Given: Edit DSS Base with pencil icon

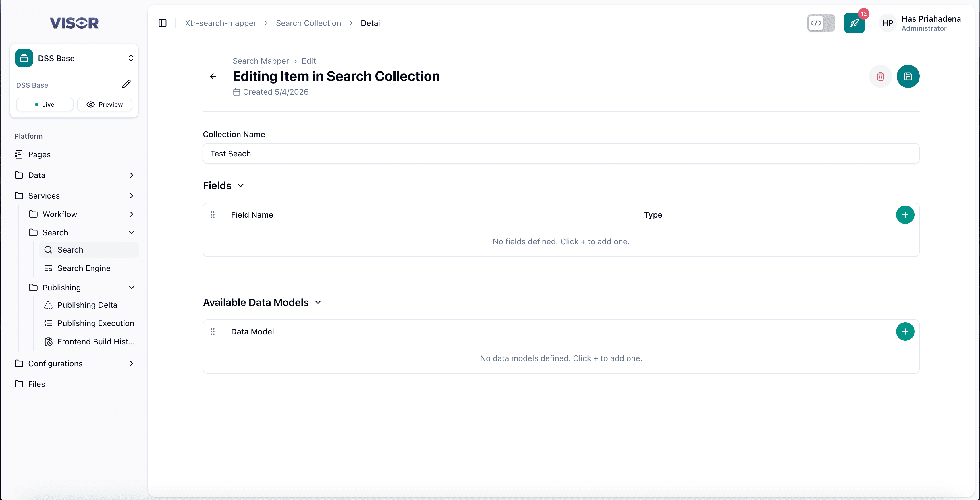Looking at the screenshot, I should tap(126, 84).
